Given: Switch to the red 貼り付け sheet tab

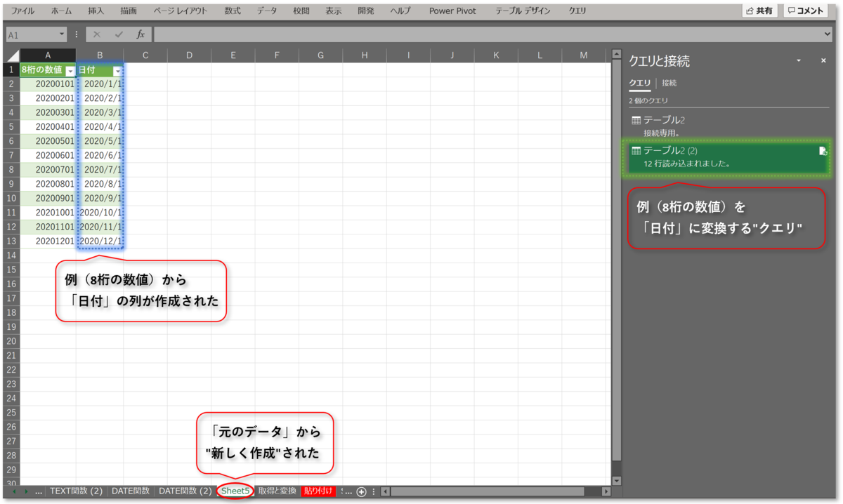Looking at the screenshot, I should [319, 491].
